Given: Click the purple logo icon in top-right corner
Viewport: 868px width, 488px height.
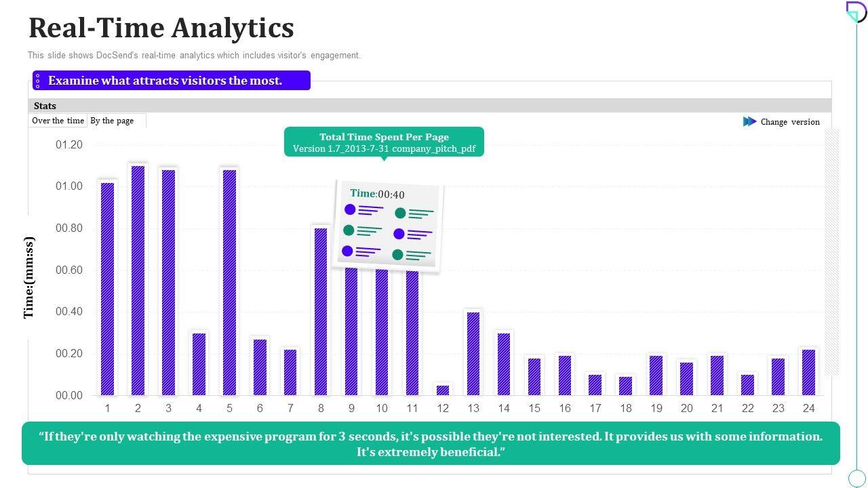Looking at the screenshot, I should click(856, 12).
